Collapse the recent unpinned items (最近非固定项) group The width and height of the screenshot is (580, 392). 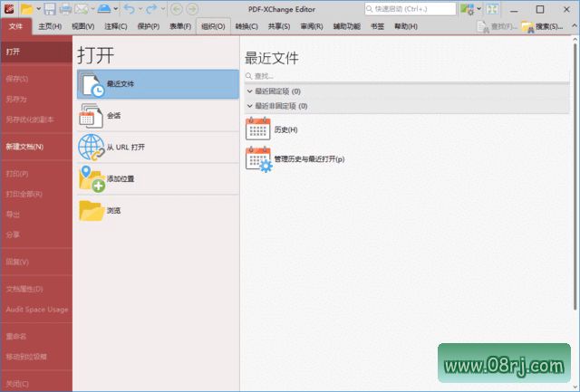pyautogui.click(x=250, y=106)
